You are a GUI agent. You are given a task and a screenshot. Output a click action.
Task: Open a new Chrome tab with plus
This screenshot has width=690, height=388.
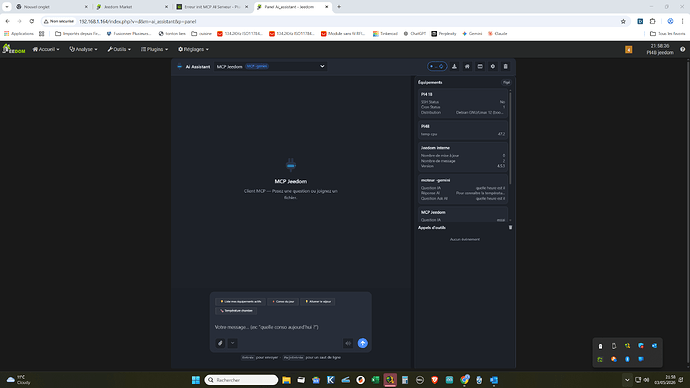(x=339, y=7)
